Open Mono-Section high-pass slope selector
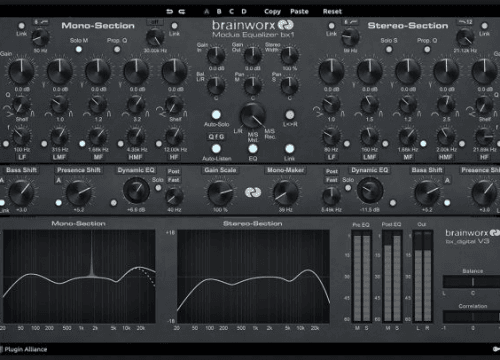This screenshot has width=500, height=360. click(x=41, y=22)
